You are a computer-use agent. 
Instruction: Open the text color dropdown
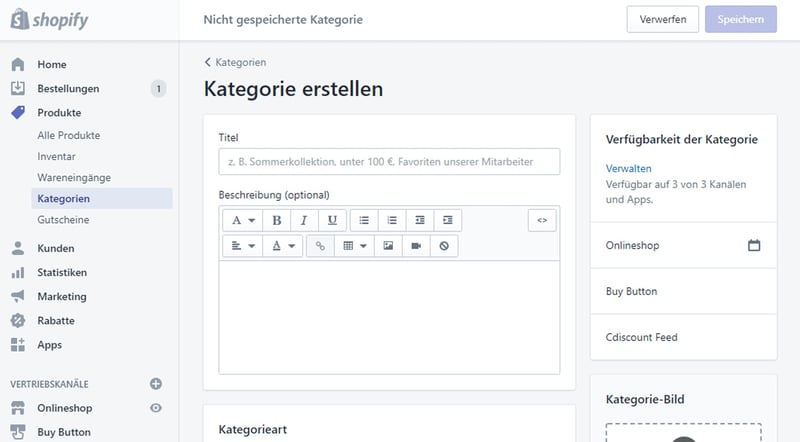point(284,245)
